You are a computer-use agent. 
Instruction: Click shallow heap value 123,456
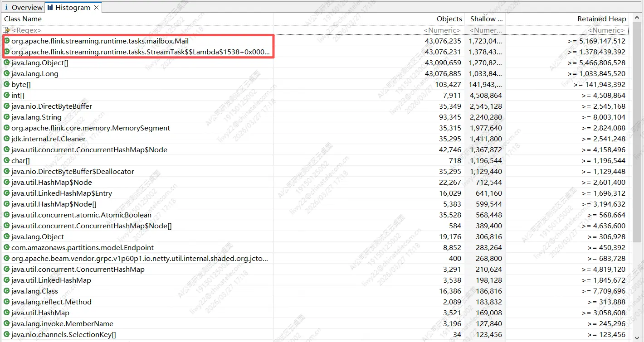click(488, 334)
